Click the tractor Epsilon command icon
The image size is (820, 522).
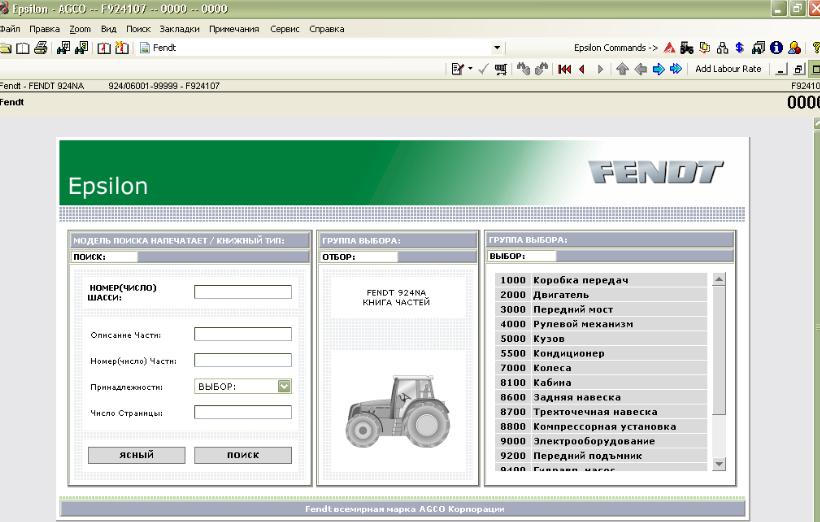[x=687, y=48]
